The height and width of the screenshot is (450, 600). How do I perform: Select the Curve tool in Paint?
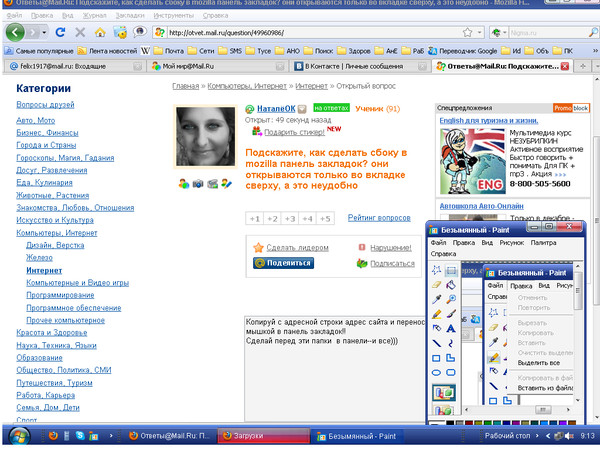pyautogui.click(x=451, y=343)
